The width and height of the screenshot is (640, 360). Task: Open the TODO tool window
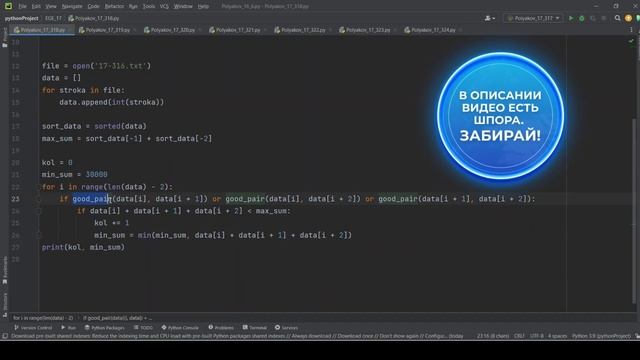(x=143, y=328)
